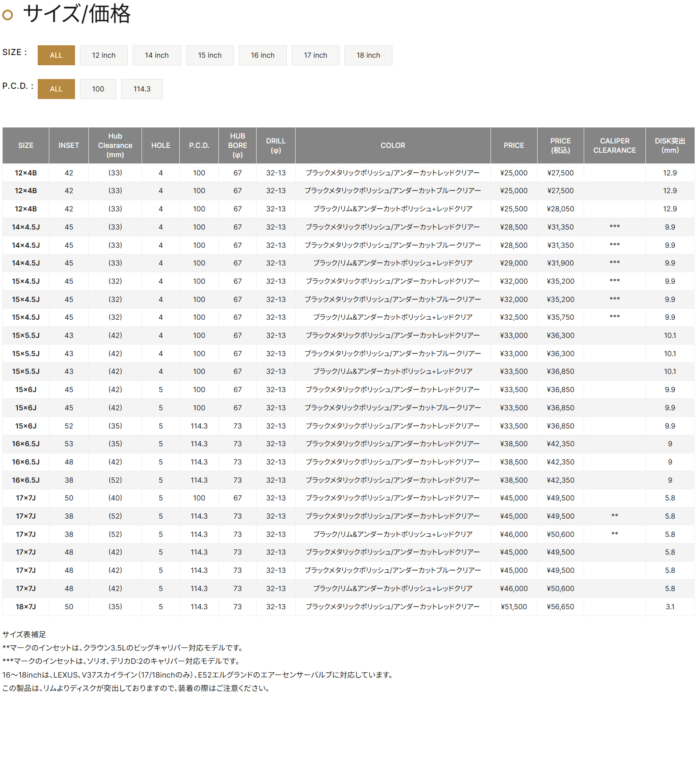Filter by P.C.D. 114.3
The height and width of the screenshot is (762, 700).
coord(142,89)
